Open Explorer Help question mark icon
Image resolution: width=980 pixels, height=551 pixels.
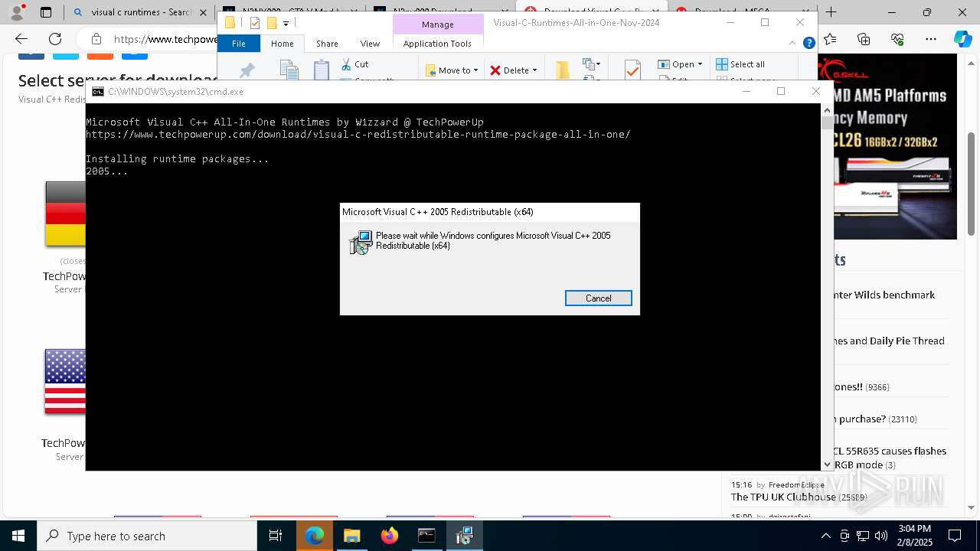(x=808, y=44)
